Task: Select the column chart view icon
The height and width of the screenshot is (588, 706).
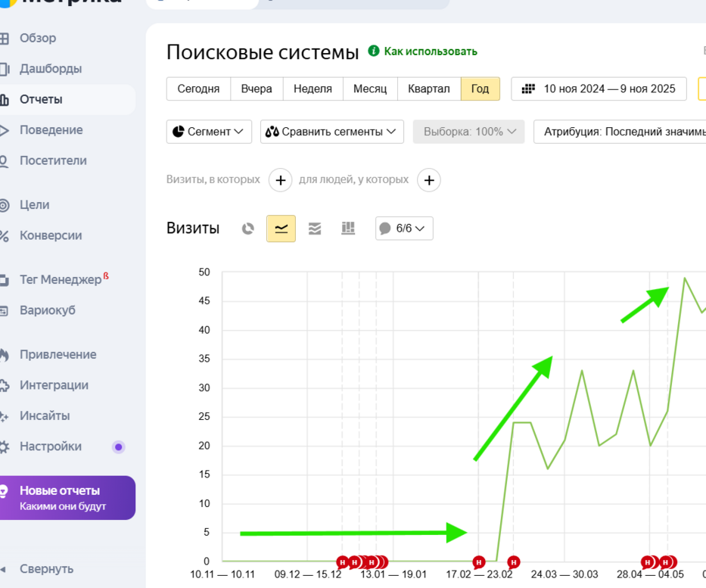Action: pos(348,229)
